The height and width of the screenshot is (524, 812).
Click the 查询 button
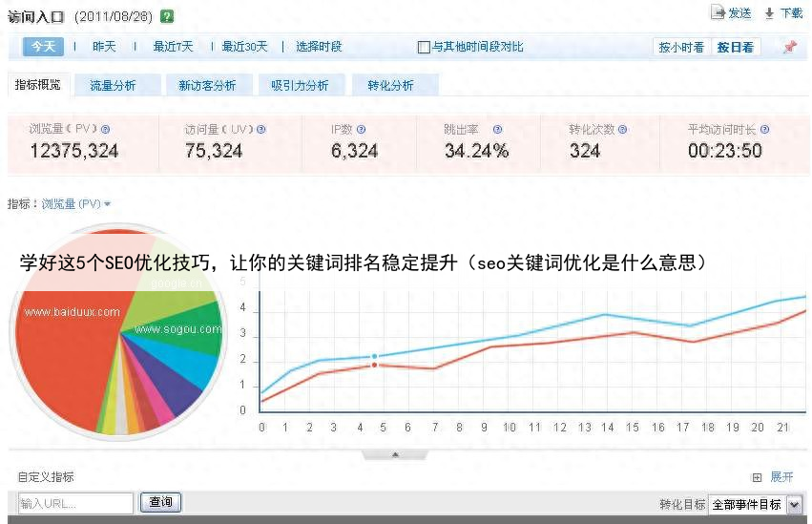[x=160, y=502]
